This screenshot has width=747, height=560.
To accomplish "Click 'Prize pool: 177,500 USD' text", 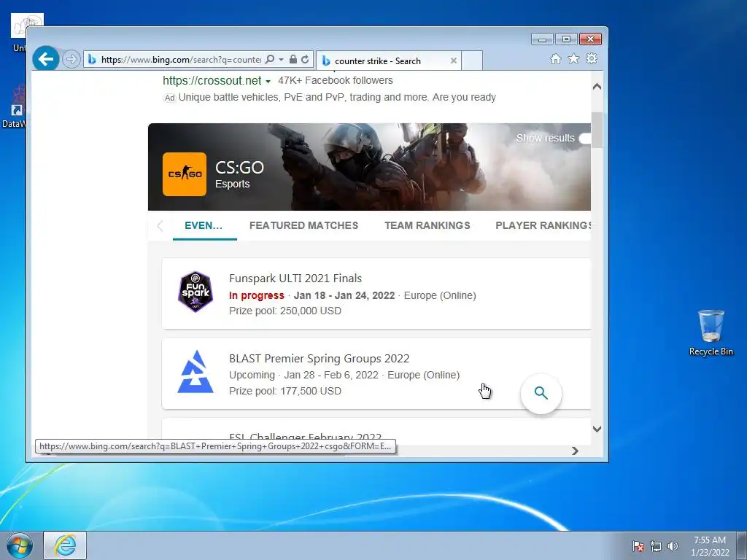I will point(285,391).
